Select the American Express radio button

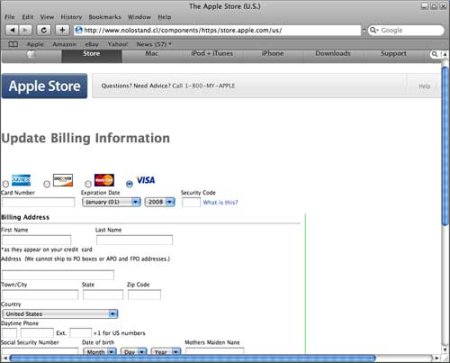tap(6, 184)
